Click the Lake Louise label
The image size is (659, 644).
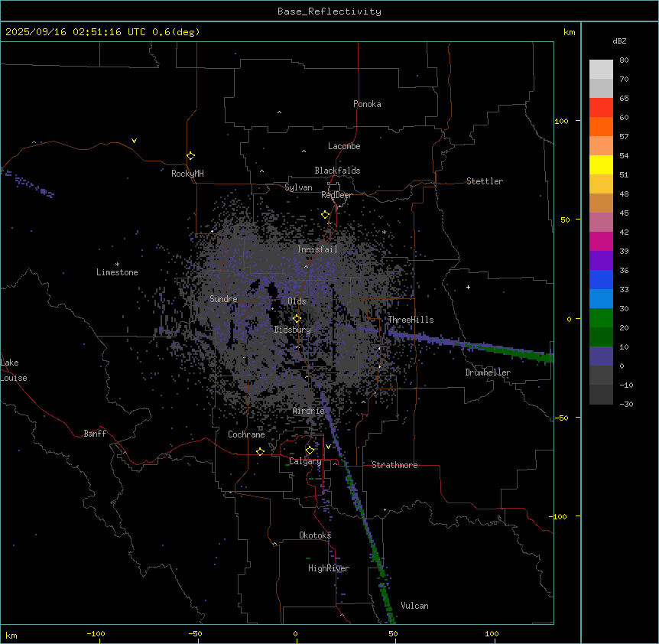(x=14, y=370)
